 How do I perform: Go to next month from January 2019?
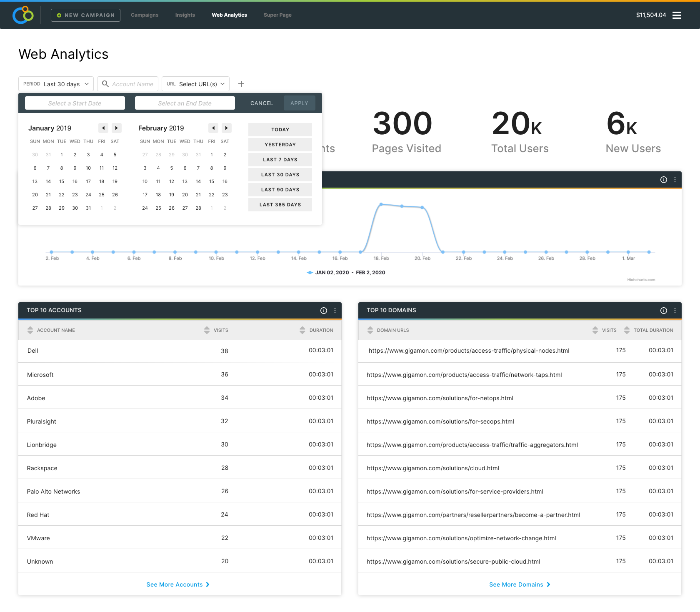[x=117, y=128]
